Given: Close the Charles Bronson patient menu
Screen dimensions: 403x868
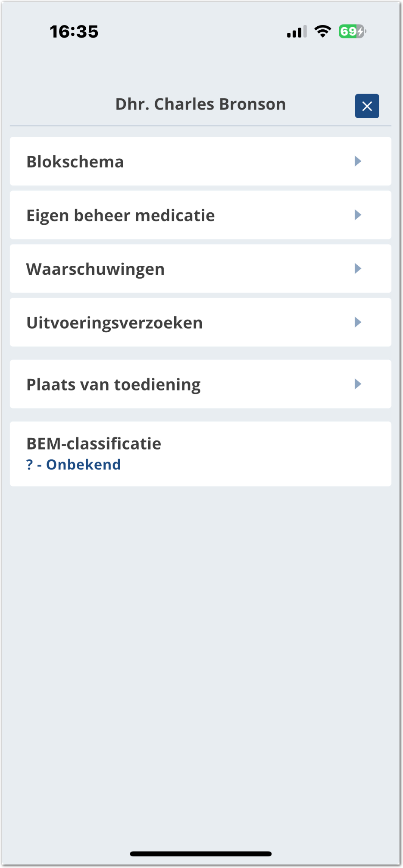Looking at the screenshot, I should (367, 106).
